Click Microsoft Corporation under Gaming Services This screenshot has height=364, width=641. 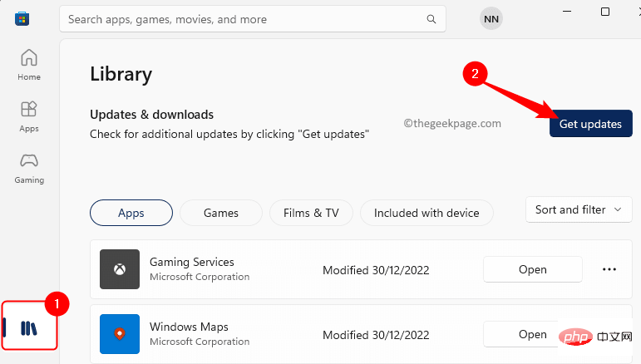coord(200,277)
